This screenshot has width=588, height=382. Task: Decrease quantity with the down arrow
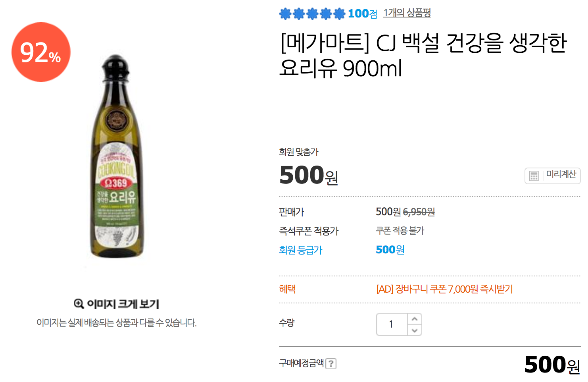click(415, 330)
